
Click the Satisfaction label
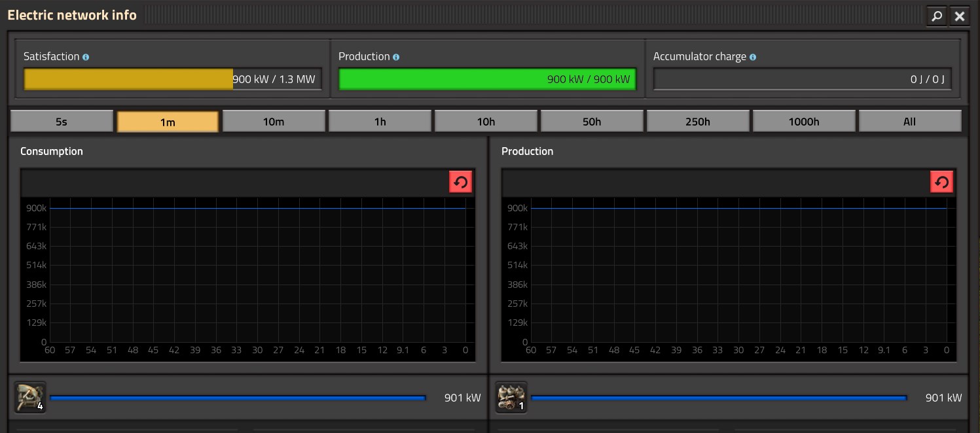[x=52, y=57]
